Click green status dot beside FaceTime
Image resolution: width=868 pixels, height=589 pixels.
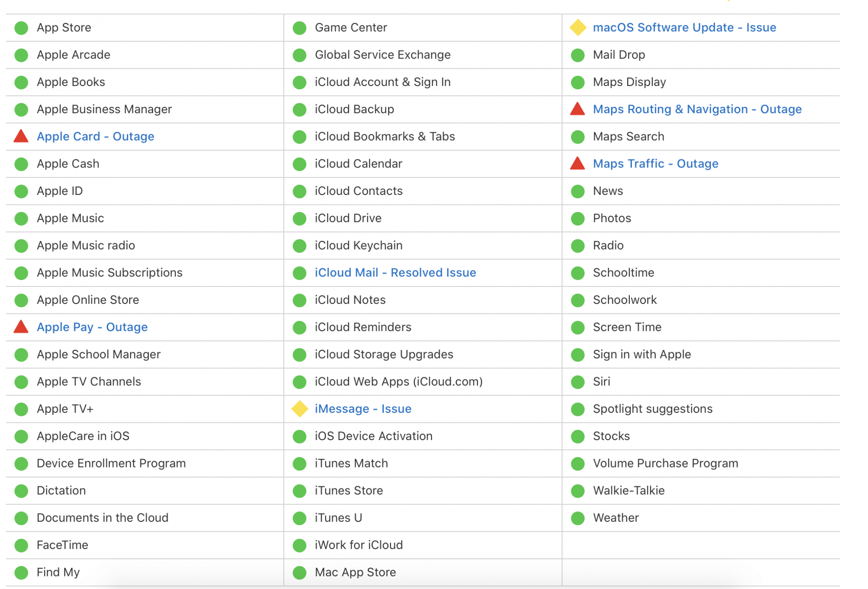pos(21,546)
